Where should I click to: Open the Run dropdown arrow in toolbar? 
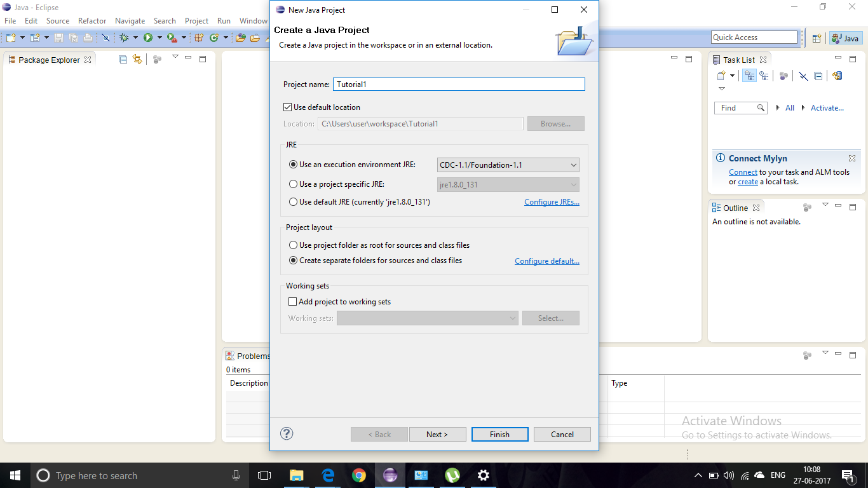(x=159, y=37)
